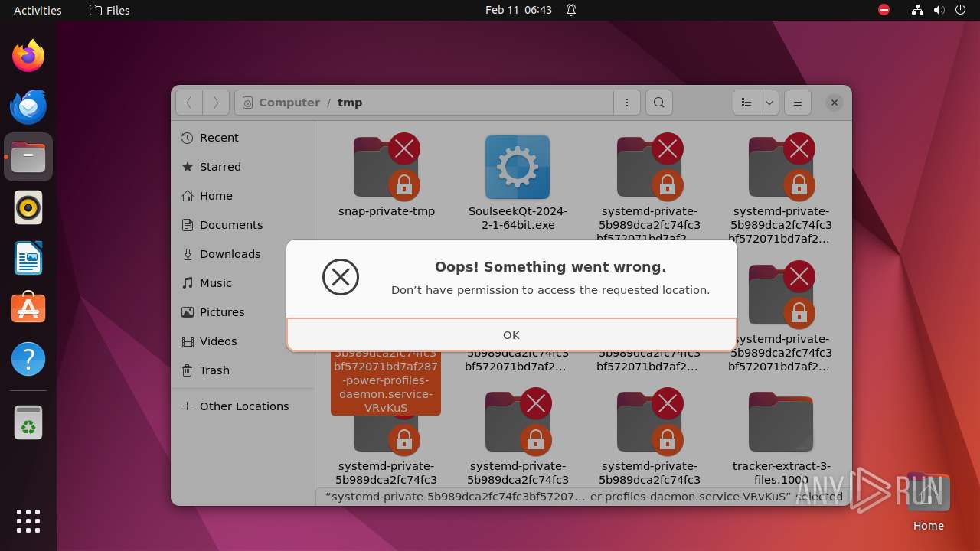Click the Files icon in the dock
The image size is (980, 551).
(x=28, y=157)
